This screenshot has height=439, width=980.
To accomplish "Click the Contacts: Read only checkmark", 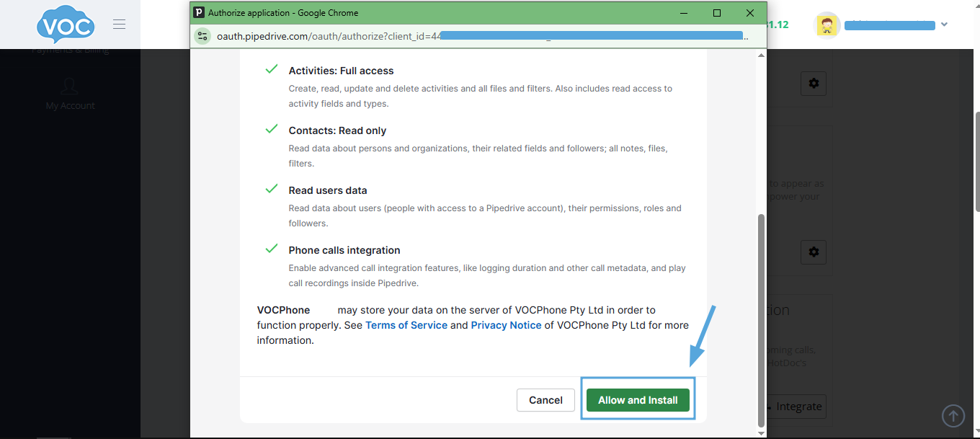I will pos(272,129).
